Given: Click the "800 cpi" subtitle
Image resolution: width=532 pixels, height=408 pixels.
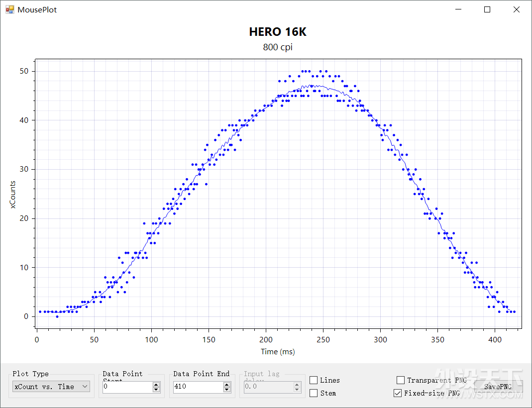Looking at the screenshot, I should coord(278,47).
